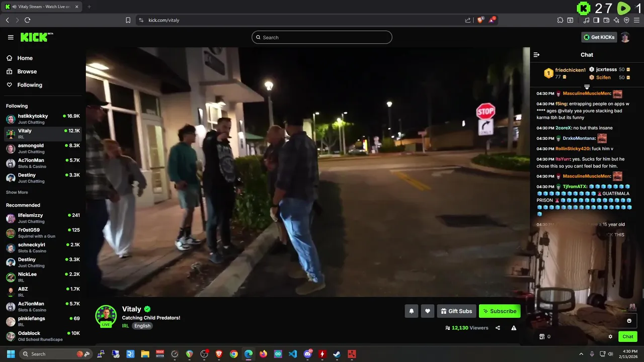
Task: Open the emote picker smiley icon
Action: click(x=629, y=321)
